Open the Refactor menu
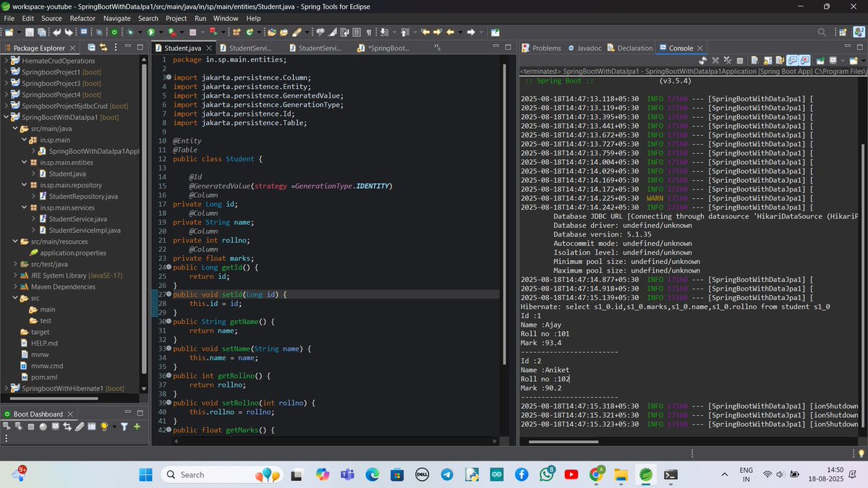Screen dimensions: 868x488 click(82, 18)
